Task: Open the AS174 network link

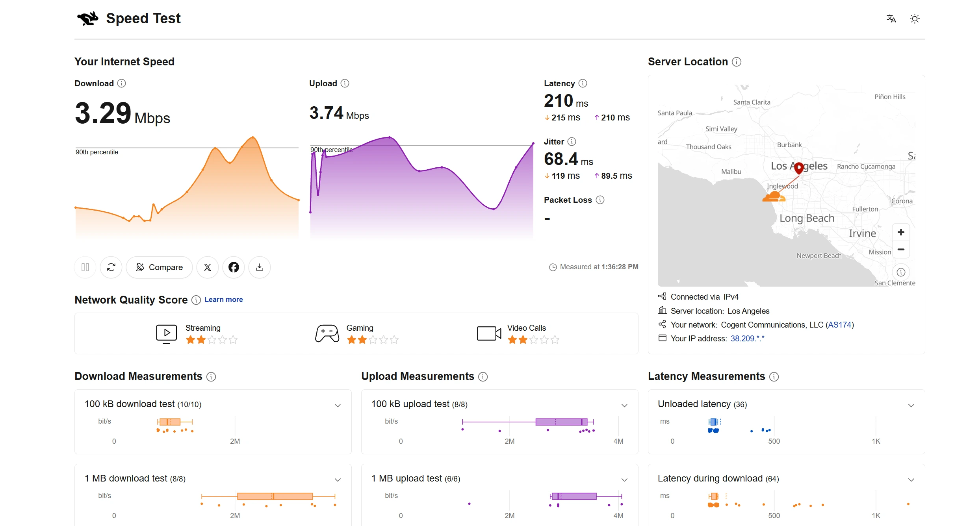Action: [x=840, y=325]
